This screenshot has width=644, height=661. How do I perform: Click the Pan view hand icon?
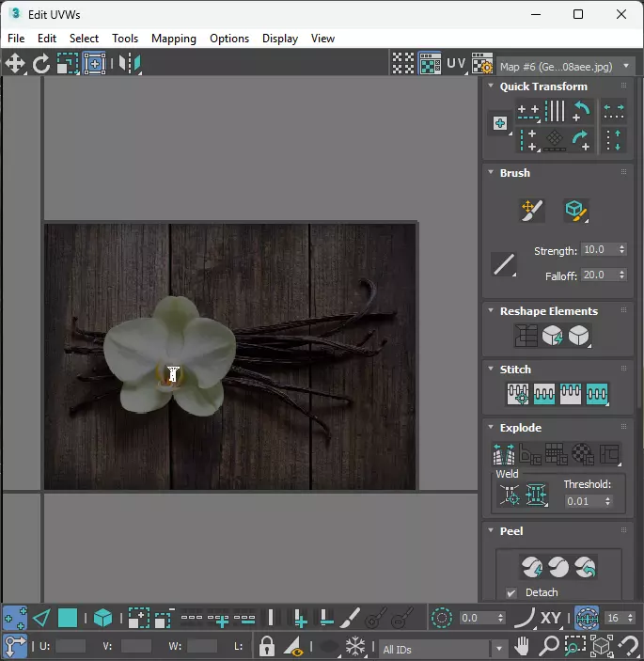pyautogui.click(x=522, y=647)
